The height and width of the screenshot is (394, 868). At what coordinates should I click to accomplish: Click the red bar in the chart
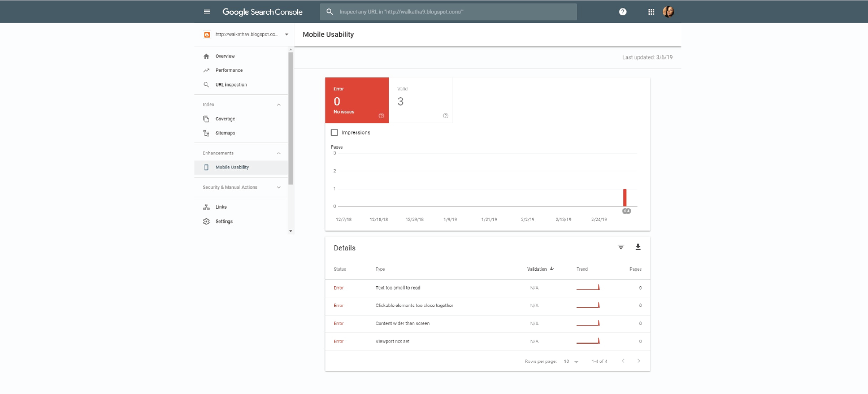pyautogui.click(x=625, y=198)
